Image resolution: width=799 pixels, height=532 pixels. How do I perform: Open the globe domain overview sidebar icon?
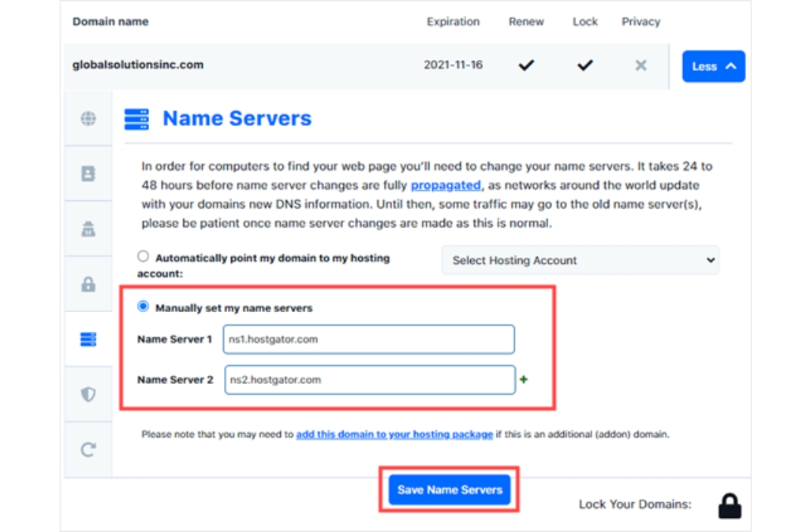coord(88,119)
